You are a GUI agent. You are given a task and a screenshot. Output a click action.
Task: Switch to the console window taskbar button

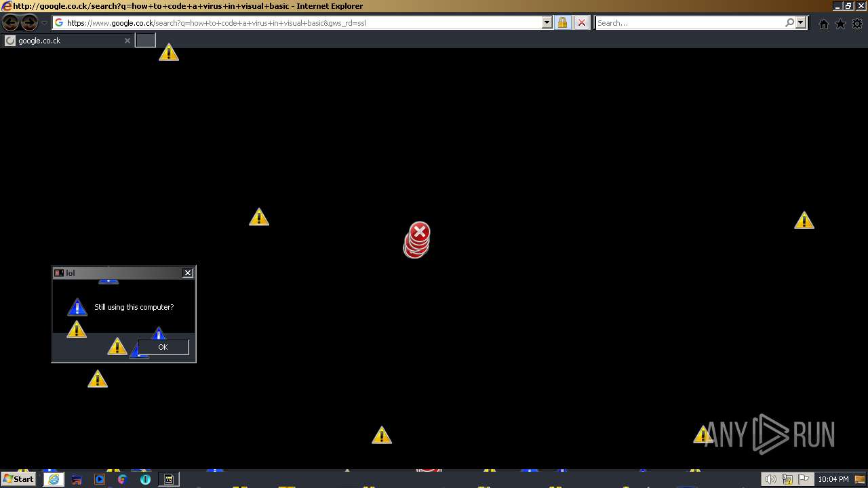169,479
